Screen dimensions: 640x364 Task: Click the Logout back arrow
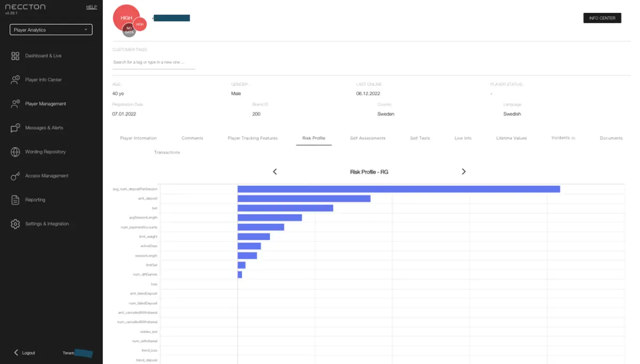click(16, 353)
